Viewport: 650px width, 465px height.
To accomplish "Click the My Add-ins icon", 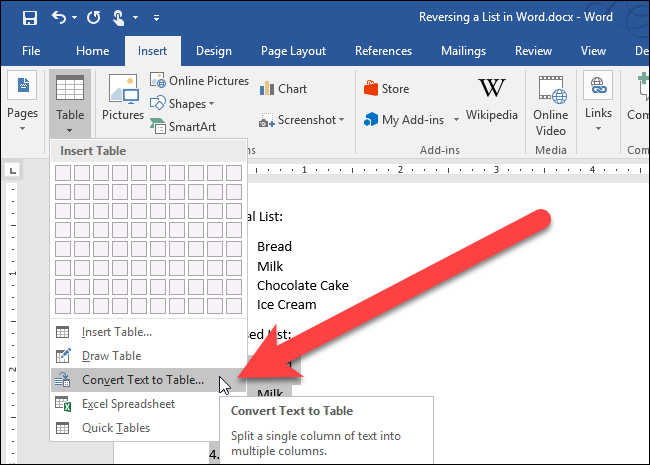I will (x=371, y=119).
